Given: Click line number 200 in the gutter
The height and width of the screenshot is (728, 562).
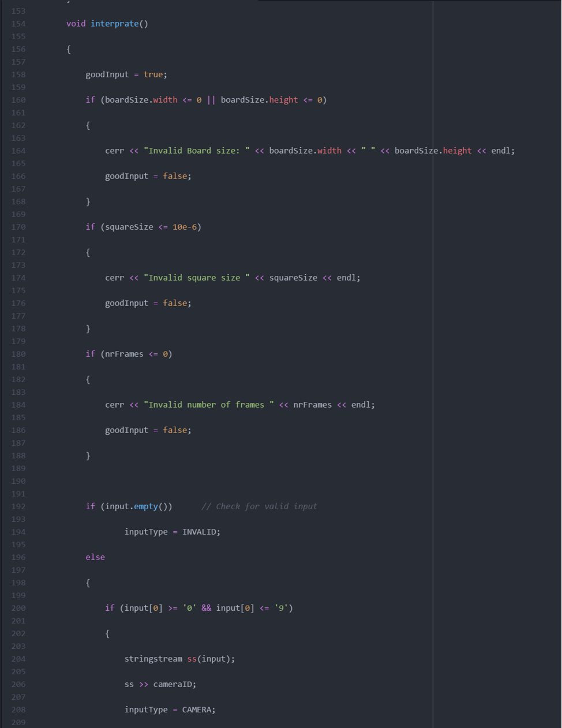Looking at the screenshot, I should click(x=18, y=608).
